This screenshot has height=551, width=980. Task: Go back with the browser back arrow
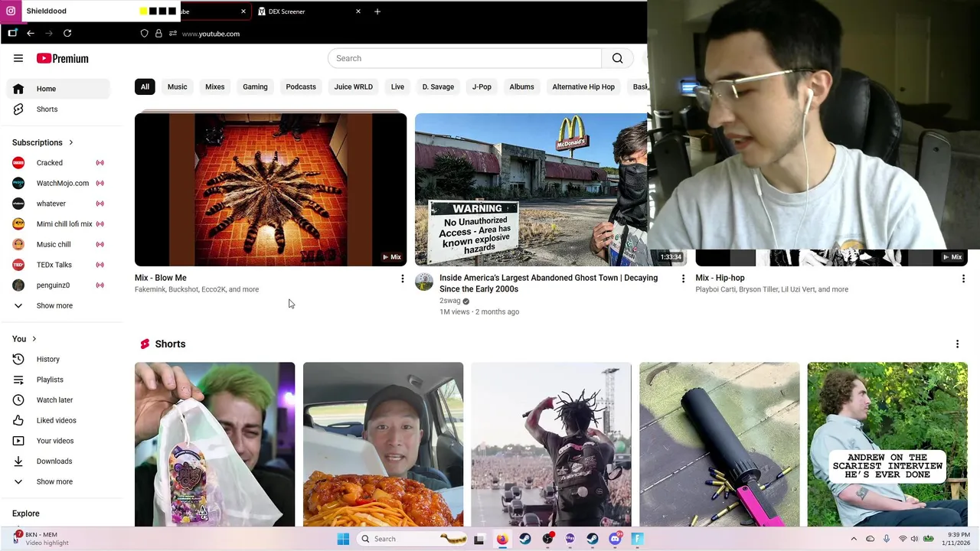click(31, 34)
